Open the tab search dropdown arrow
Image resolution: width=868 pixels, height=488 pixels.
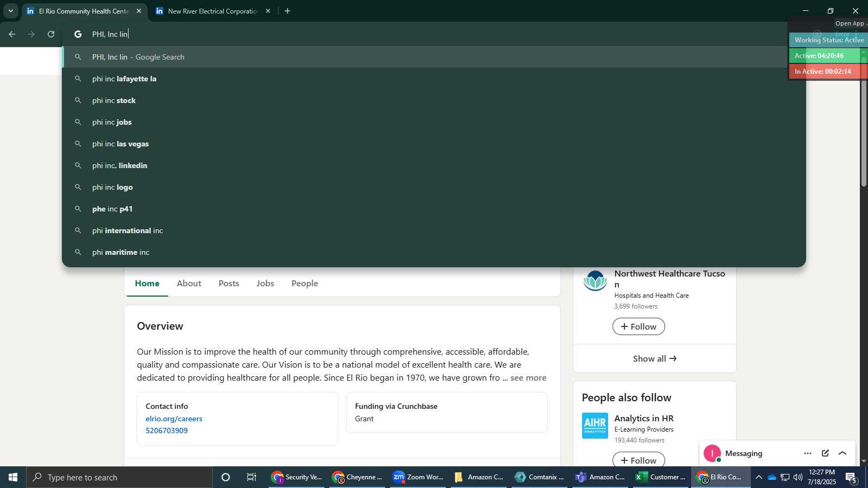click(10, 11)
